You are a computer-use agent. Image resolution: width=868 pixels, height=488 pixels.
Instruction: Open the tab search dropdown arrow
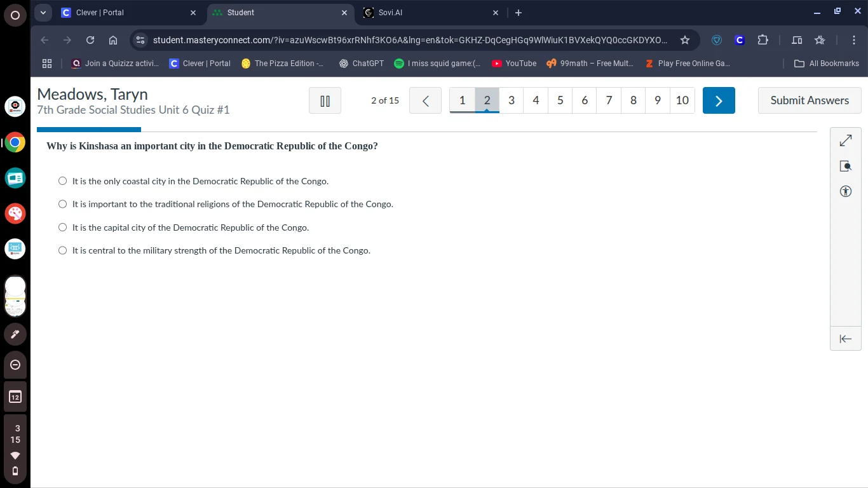(x=43, y=13)
